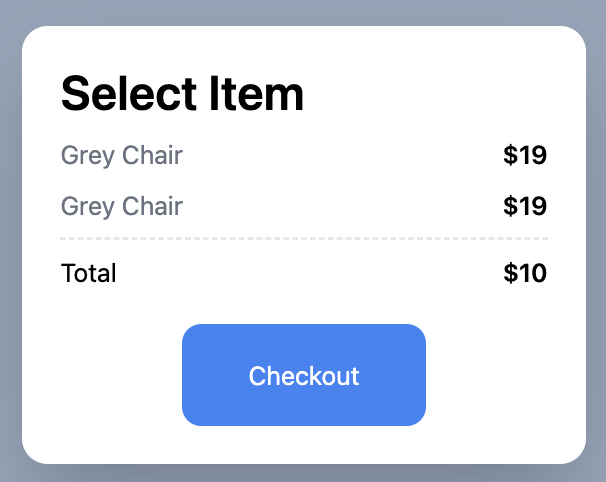Screen dimensions: 606x482
Task: Click white card area right of Checkout button
Action: click(x=506, y=375)
